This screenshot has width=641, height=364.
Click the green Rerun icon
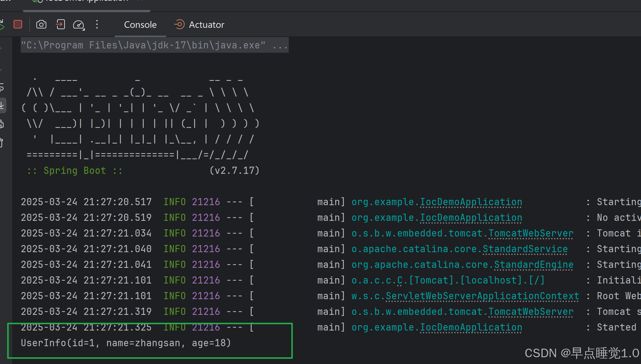(1, 24)
